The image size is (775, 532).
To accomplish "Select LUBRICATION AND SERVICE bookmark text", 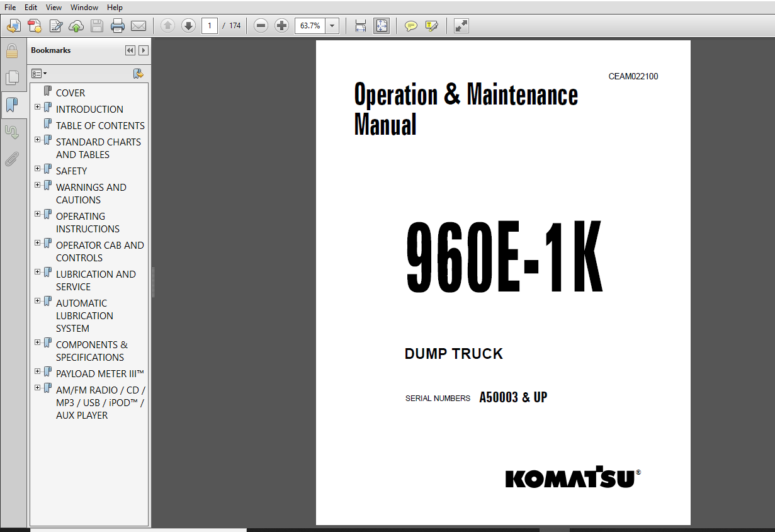I will coord(96,280).
